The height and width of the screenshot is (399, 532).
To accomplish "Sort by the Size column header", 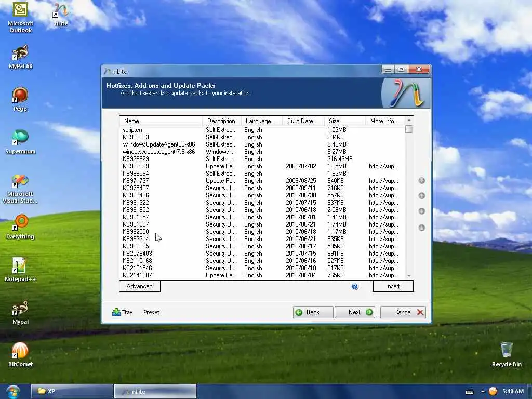I will pos(345,121).
